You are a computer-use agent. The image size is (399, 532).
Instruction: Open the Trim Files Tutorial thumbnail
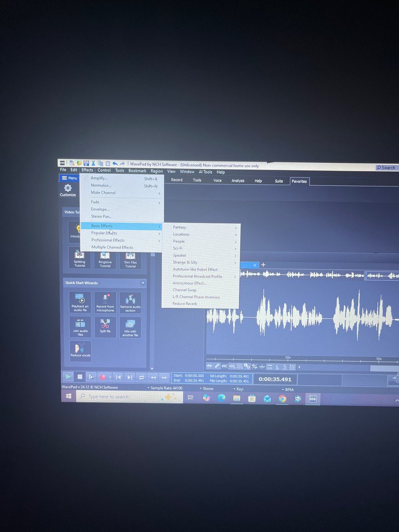(x=130, y=260)
